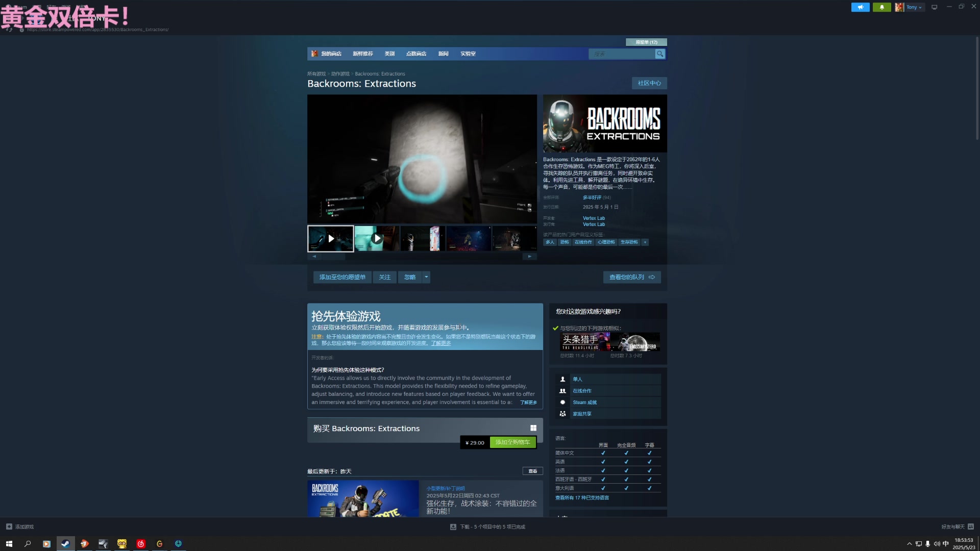Click the Steam icon on Windows taskbar
This screenshot has width=980, height=551.
point(65,543)
